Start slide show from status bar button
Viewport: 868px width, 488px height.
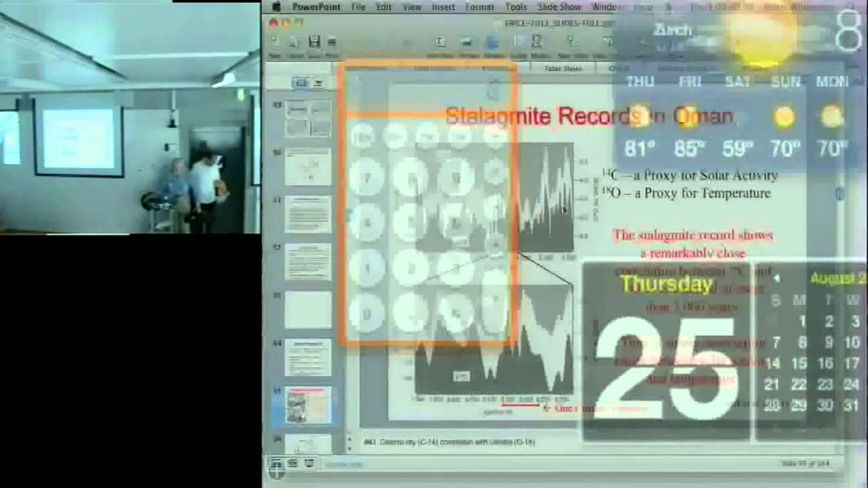point(309,463)
